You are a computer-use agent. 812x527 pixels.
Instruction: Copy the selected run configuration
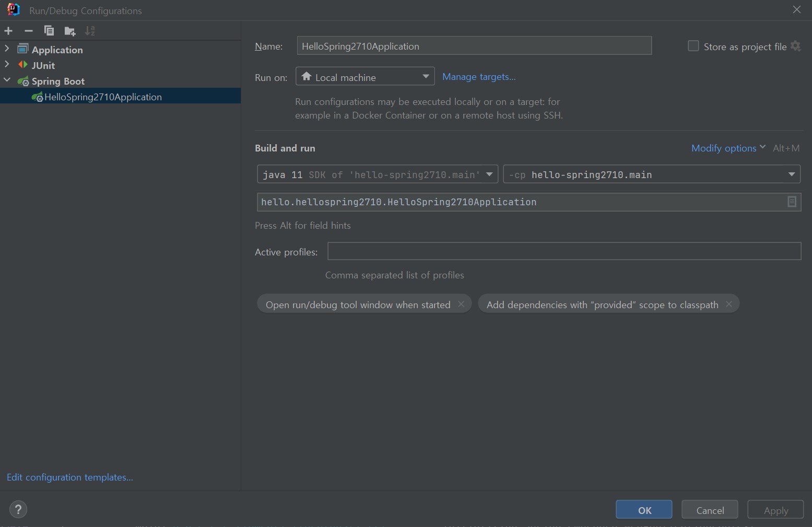click(x=49, y=31)
